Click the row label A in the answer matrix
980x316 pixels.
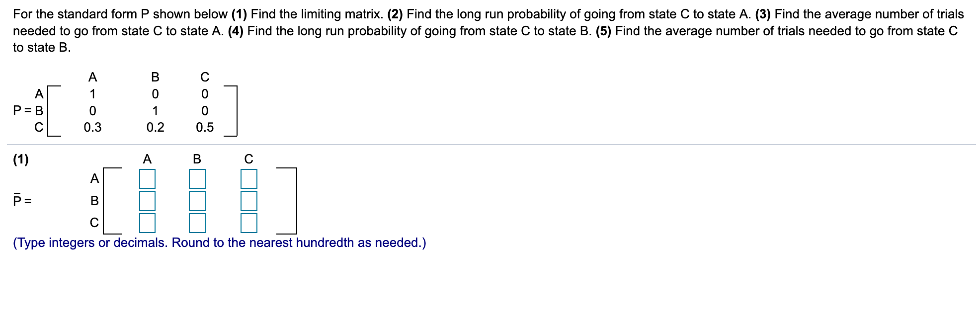(x=94, y=179)
